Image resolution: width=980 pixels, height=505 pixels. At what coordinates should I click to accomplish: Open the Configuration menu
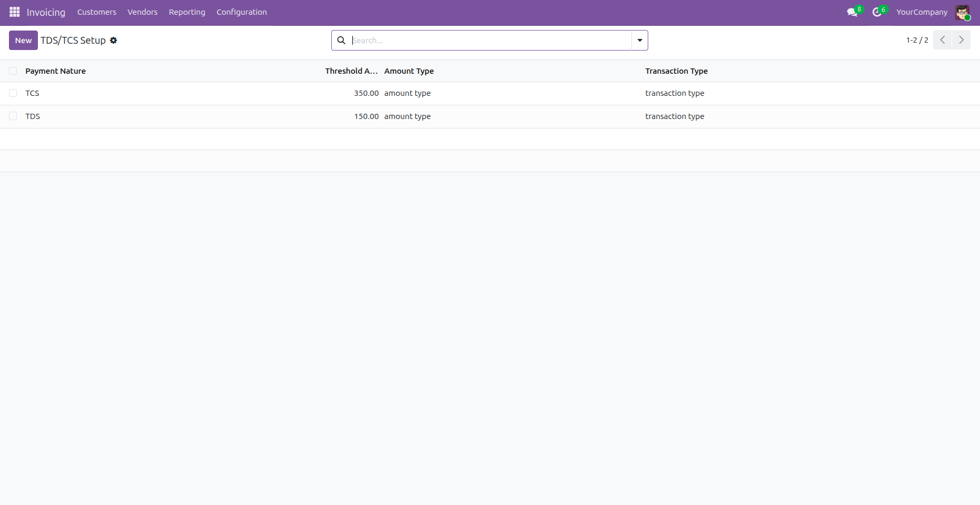click(x=241, y=12)
